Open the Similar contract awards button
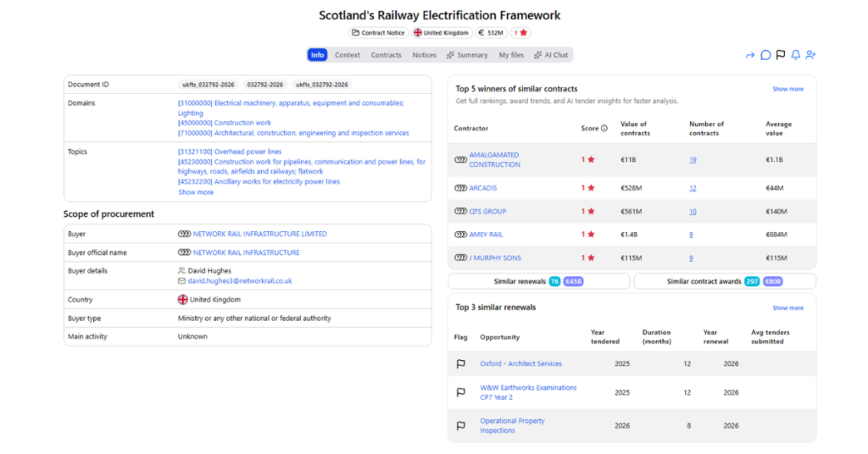This screenshot has width=868, height=454. click(725, 281)
